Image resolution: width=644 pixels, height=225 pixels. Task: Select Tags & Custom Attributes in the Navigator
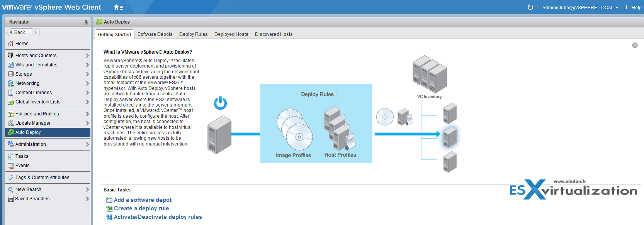48,178
